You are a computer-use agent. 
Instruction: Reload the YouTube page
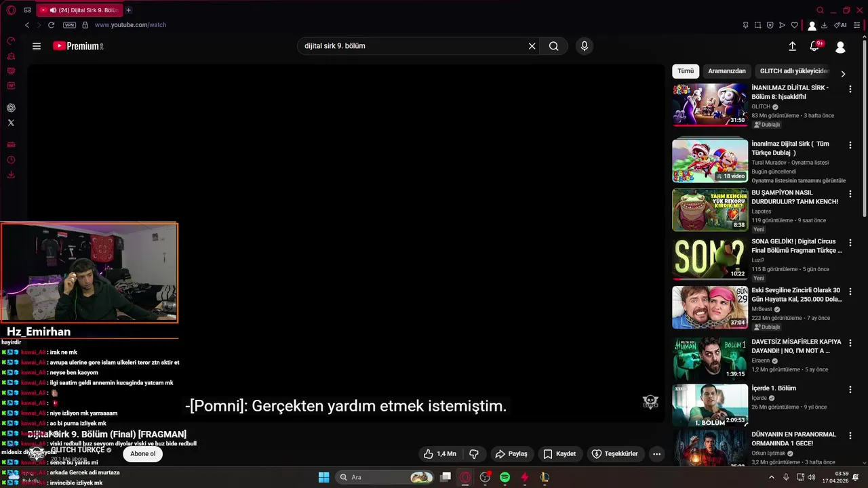pyautogui.click(x=51, y=25)
